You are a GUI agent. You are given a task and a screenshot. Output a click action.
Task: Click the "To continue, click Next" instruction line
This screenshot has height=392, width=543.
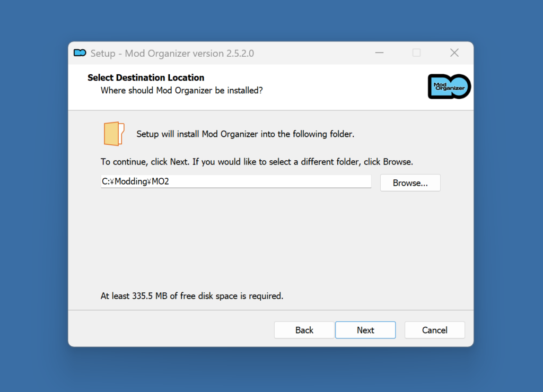coord(257,161)
